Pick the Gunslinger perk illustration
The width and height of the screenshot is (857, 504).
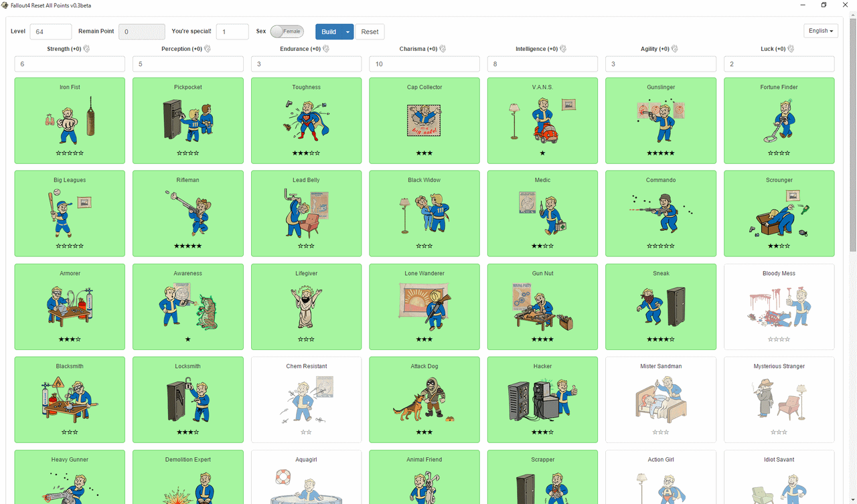point(661,120)
